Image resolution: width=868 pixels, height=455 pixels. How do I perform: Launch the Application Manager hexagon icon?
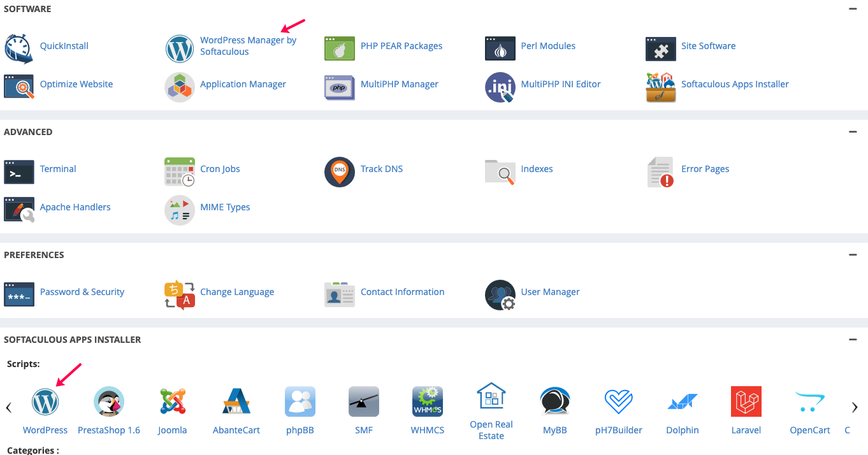180,87
